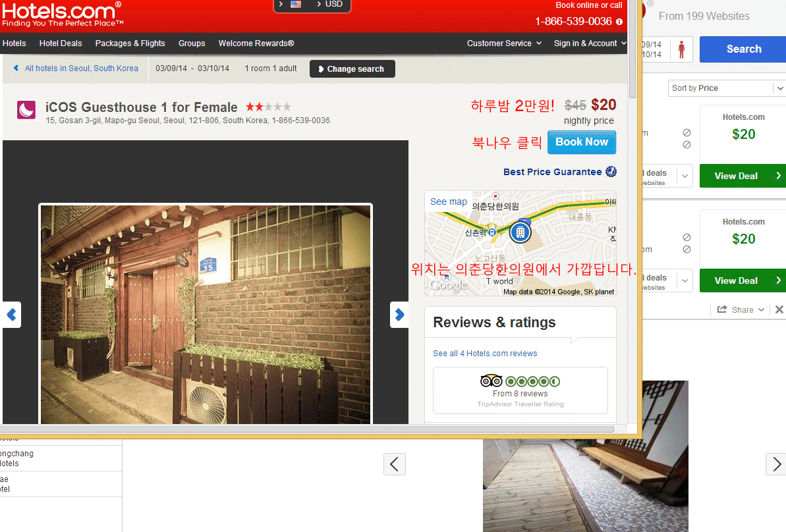Screen dimensions: 786x532
Task: Click the phone number info icon
Action: (619, 22)
